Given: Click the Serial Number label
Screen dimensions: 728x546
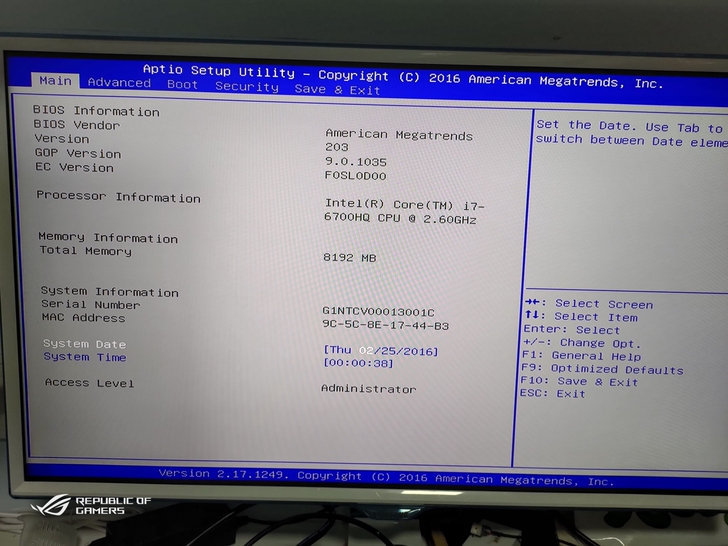Looking at the screenshot, I should coord(91,304).
